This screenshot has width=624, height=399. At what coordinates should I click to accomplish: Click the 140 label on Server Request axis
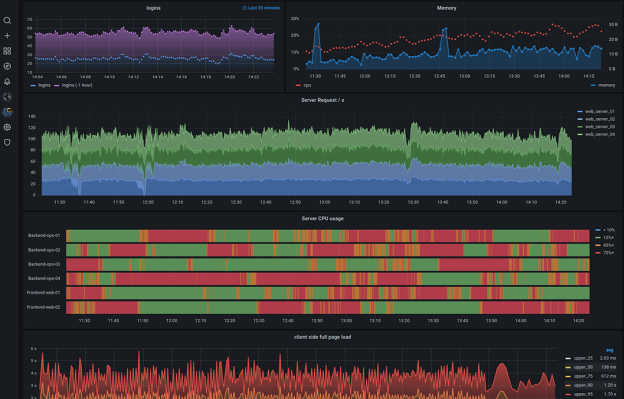(32, 117)
